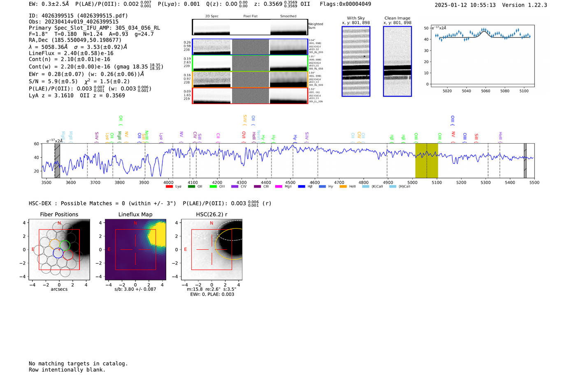Select the green-bordered 2D spectrum row
The image size is (576, 392).
(x=250, y=63)
